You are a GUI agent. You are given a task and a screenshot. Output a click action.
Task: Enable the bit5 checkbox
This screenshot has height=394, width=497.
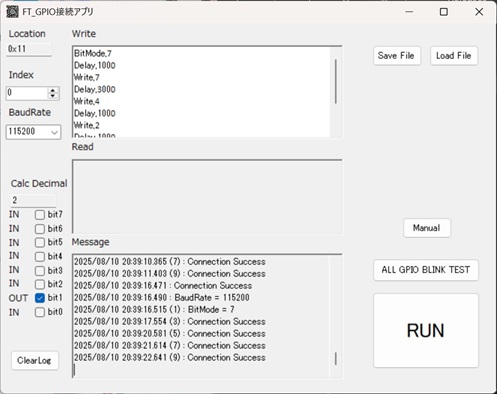point(40,242)
